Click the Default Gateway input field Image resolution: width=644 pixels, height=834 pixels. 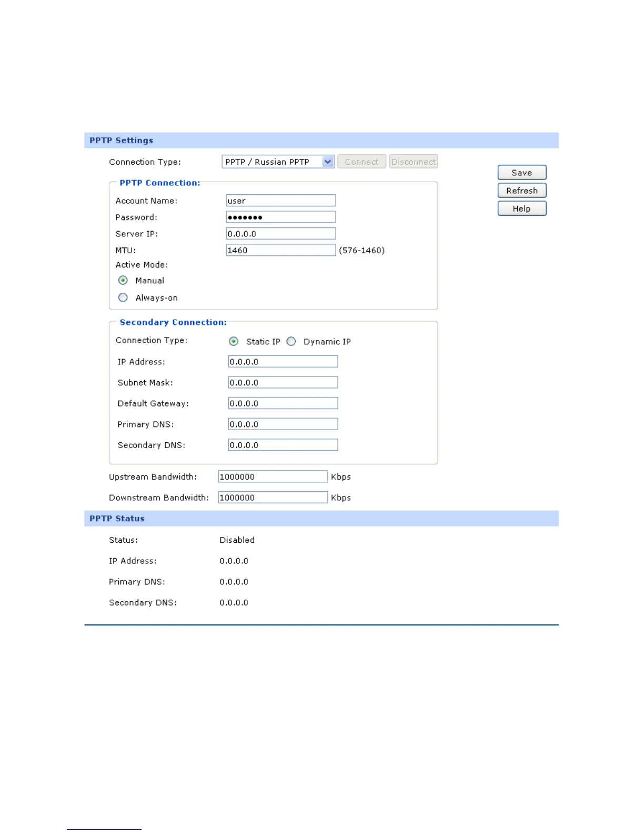tap(283, 403)
